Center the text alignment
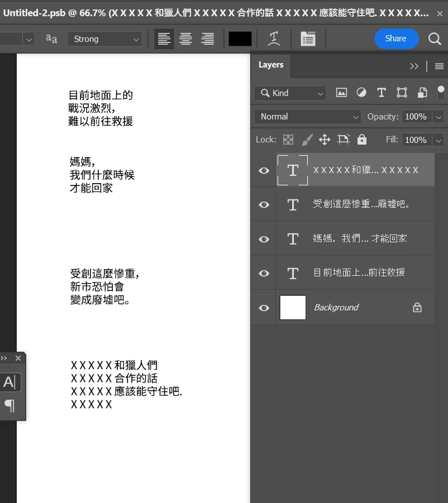448x503 pixels. (185, 39)
